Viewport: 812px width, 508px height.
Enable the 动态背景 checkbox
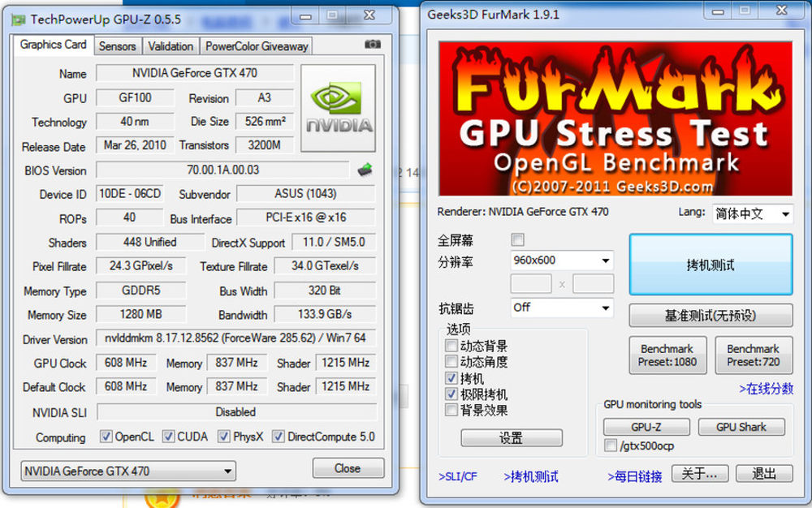click(x=451, y=345)
